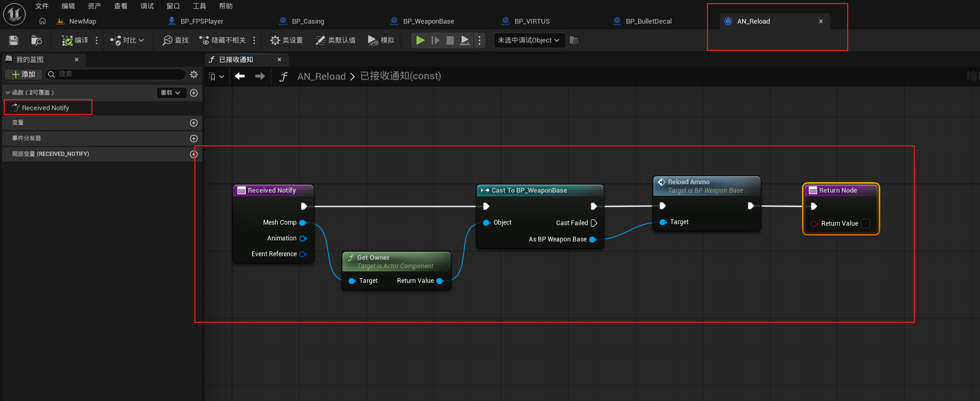Open the 窗口 menu
Image resolution: width=980 pixels, height=401 pixels.
point(173,6)
